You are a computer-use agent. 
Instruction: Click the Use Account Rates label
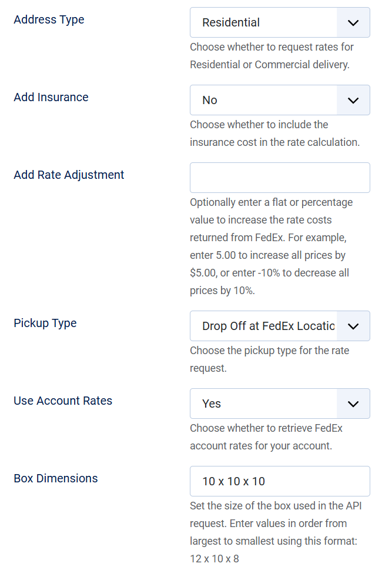pos(63,401)
